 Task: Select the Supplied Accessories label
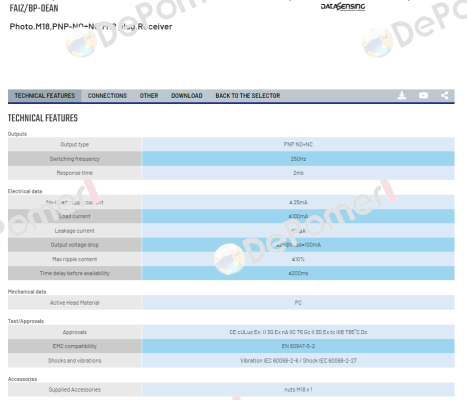75,389
